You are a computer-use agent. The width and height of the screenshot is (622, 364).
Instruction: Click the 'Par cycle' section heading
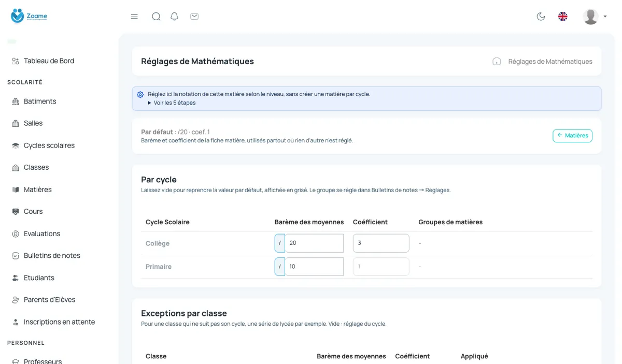click(x=159, y=180)
